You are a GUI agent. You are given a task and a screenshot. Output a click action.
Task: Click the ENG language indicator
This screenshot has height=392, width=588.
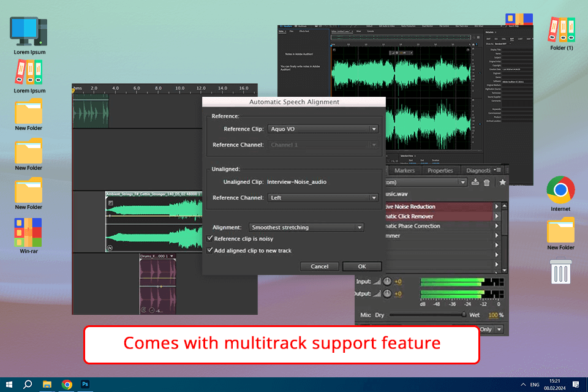(535, 385)
